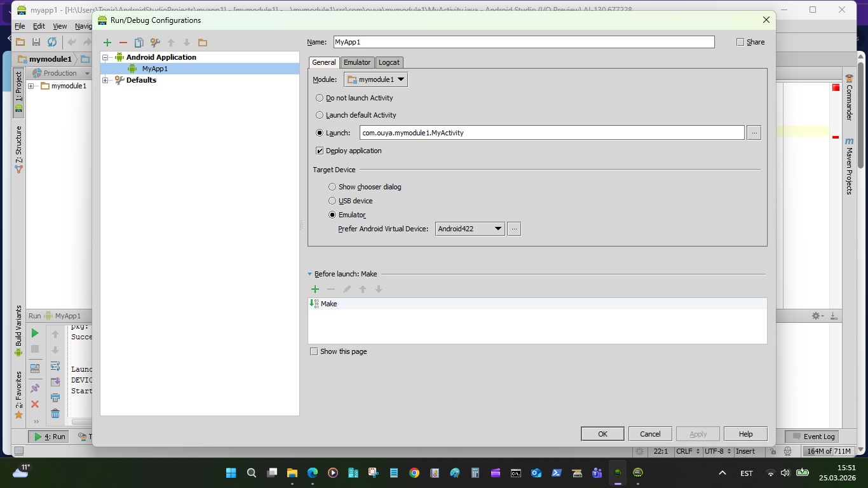Image resolution: width=868 pixels, height=488 pixels.
Task: Switch to the Emulator tab
Action: (x=357, y=62)
